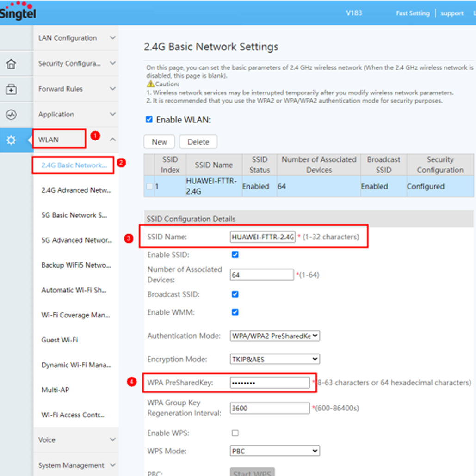
Task: Click the V183 version label
Action: (354, 13)
